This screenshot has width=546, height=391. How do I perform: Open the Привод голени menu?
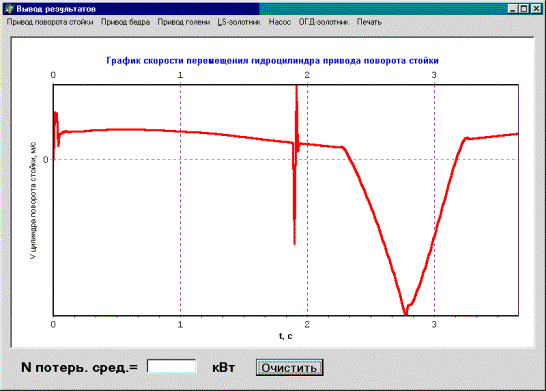[184, 22]
